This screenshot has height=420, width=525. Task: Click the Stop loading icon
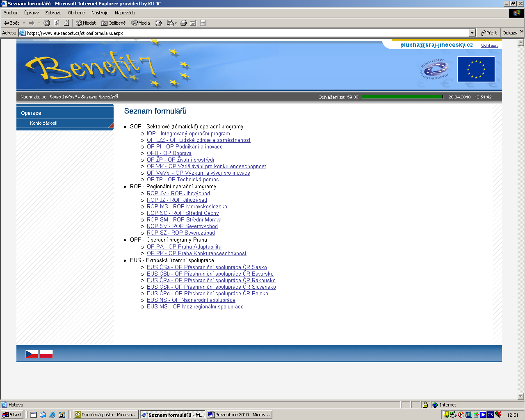[x=47, y=23]
